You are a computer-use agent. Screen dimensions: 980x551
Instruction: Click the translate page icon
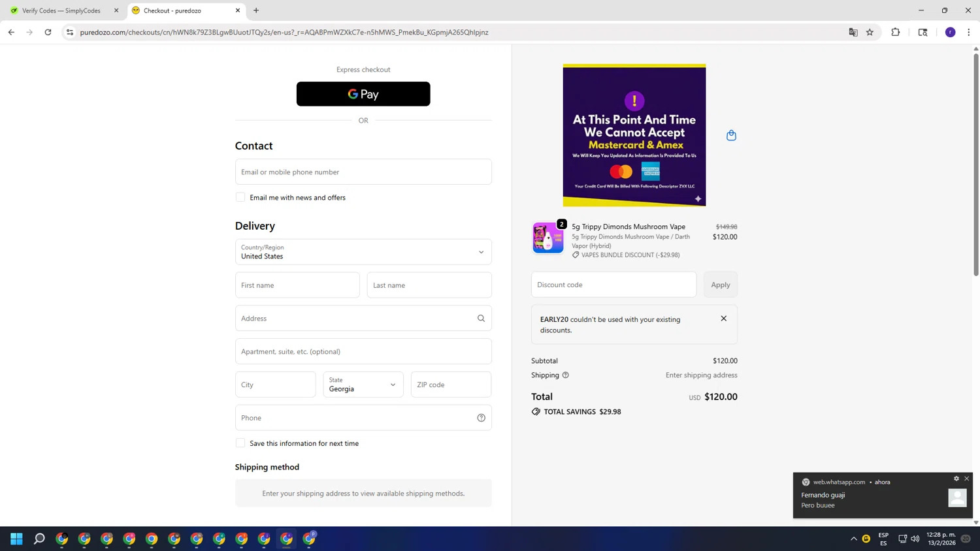click(853, 32)
